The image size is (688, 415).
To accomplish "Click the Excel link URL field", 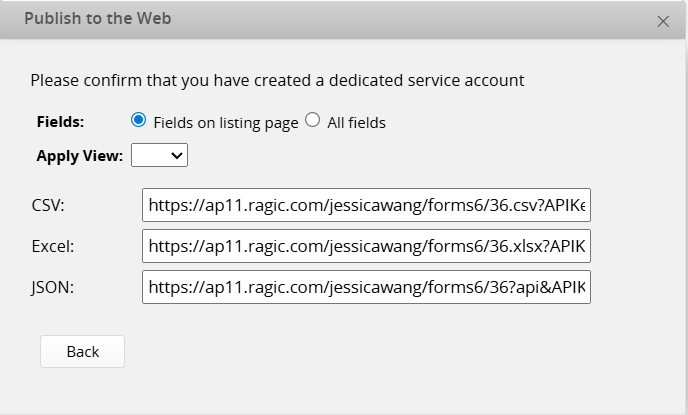I will tap(366, 246).
